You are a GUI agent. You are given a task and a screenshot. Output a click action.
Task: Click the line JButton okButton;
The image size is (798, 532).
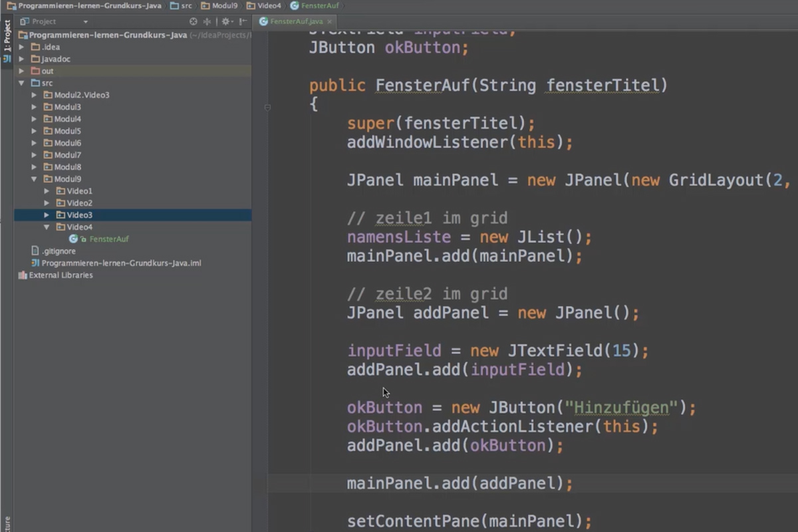tap(389, 48)
